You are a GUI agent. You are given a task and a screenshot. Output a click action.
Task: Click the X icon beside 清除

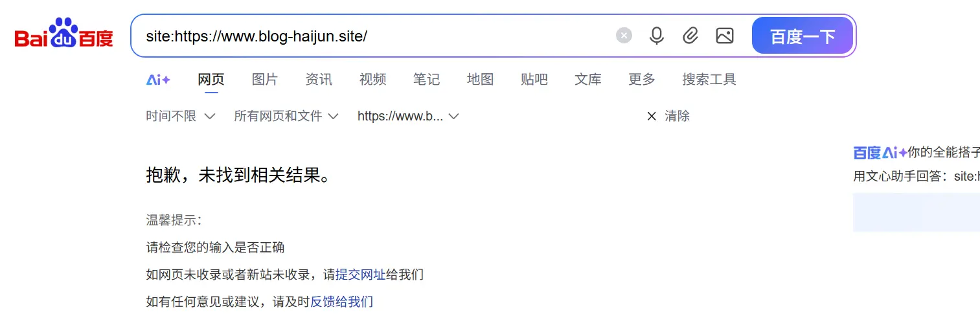[x=652, y=117]
